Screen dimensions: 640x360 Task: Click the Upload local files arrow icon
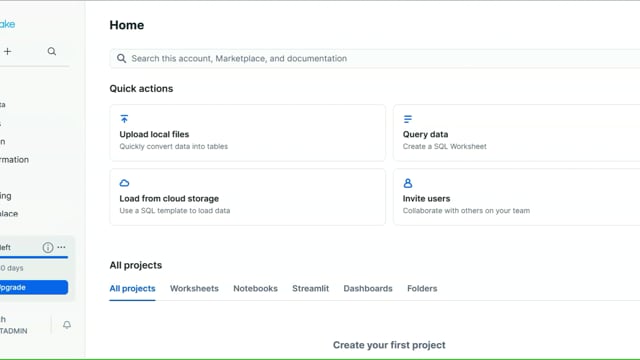(x=124, y=119)
